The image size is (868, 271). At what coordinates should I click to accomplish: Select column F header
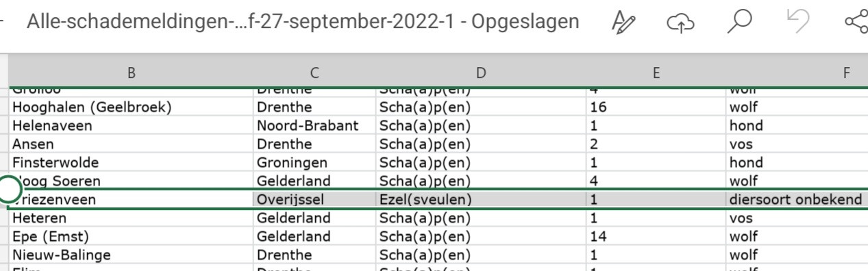(797, 73)
